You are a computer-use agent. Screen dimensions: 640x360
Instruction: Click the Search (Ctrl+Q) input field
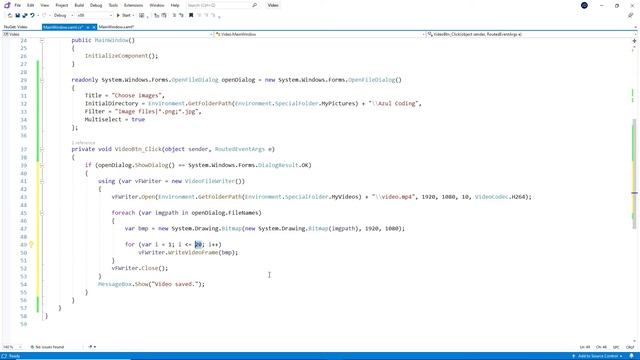(x=219, y=5)
